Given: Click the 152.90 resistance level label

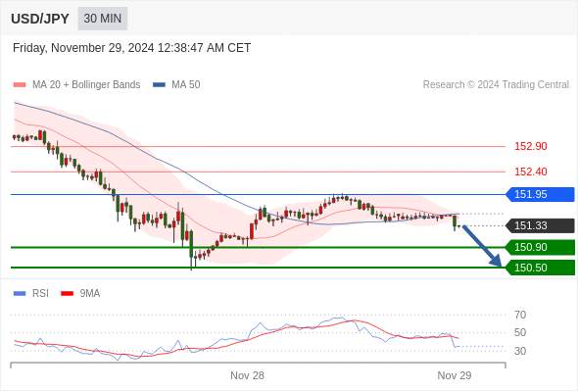Looking at the screenshot, I should tap(530, 146).
